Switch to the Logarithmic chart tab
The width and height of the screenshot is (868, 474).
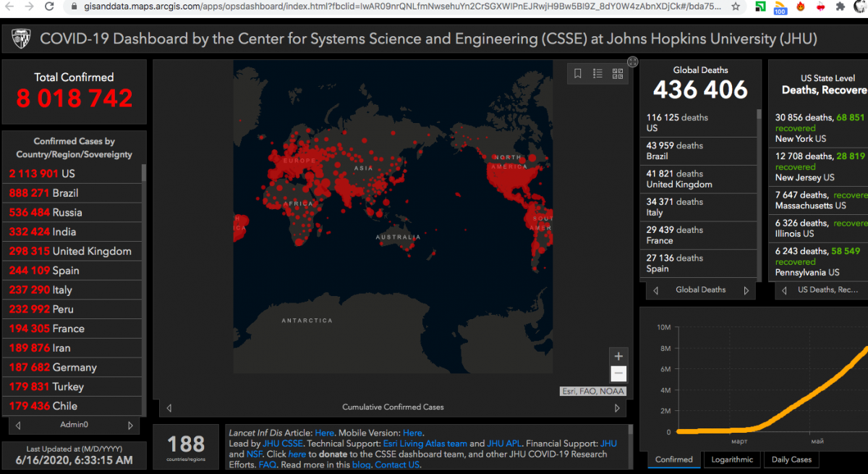732,460
